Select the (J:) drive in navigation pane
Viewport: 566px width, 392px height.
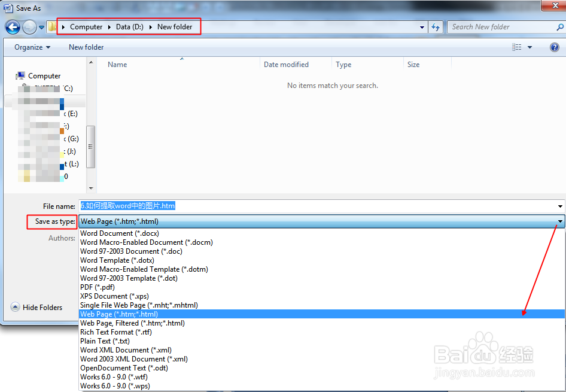(x=69, y=151)
